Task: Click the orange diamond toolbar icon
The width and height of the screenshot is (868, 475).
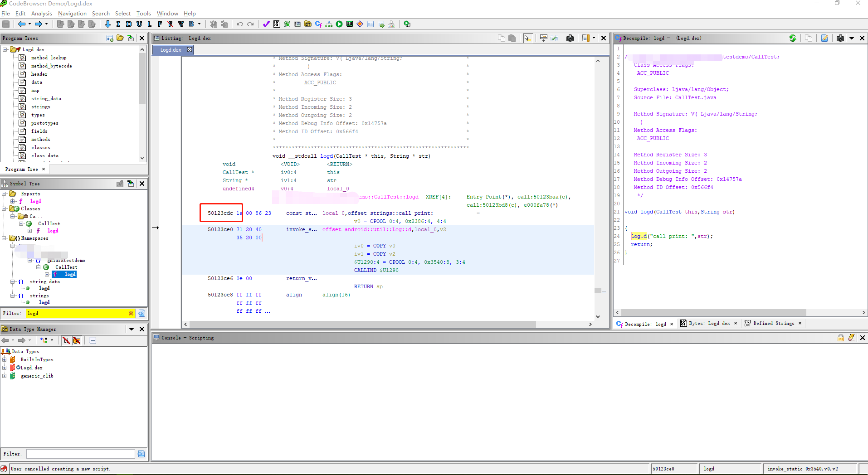Action: pos(360,24)
